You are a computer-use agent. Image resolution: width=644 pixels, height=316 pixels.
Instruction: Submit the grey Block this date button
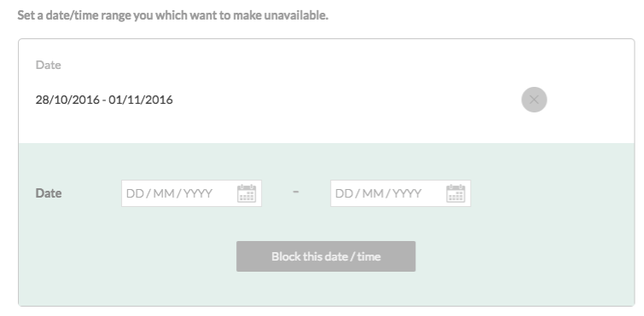click(326, 256)
